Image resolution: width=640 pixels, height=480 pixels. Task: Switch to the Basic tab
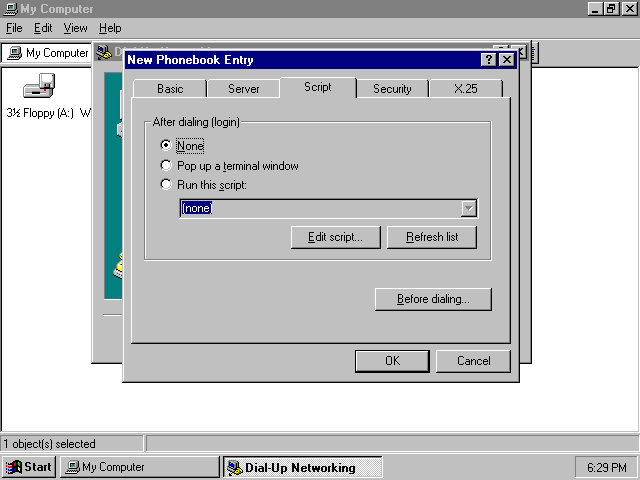(x=170, y=89)
